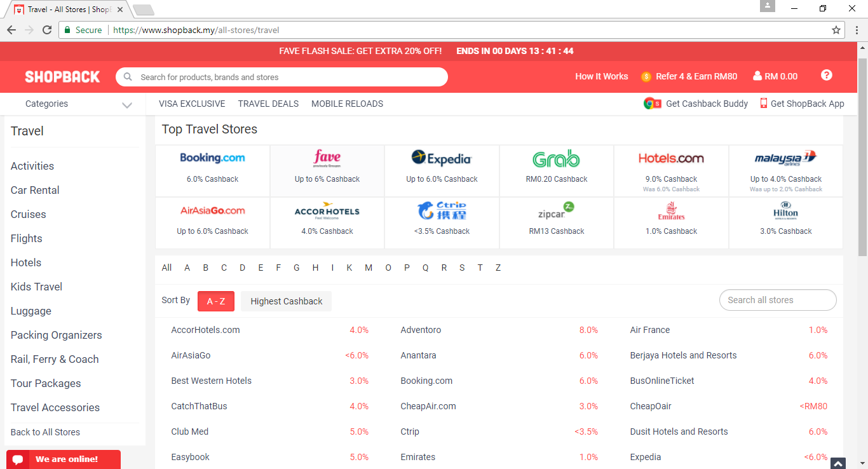This screenshot has height=469, width=868.
Task: Click the Chrome profile avatar icon
Action: coord(768,6)
